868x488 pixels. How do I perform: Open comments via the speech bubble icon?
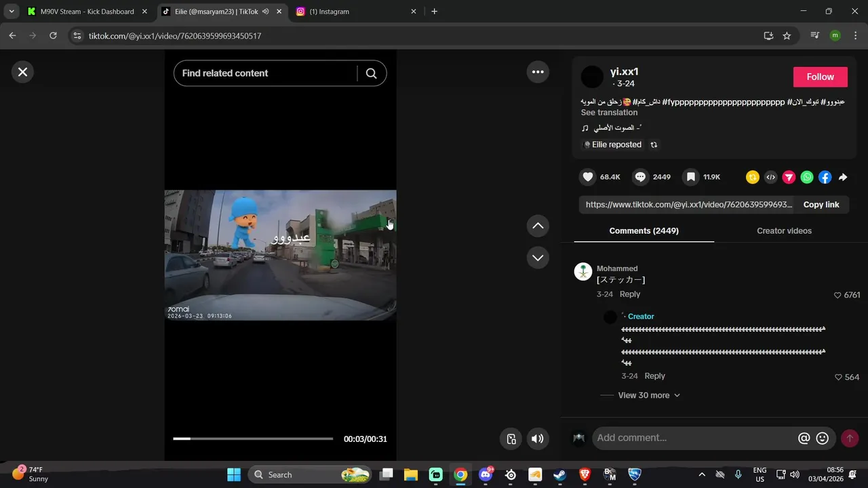640,177
